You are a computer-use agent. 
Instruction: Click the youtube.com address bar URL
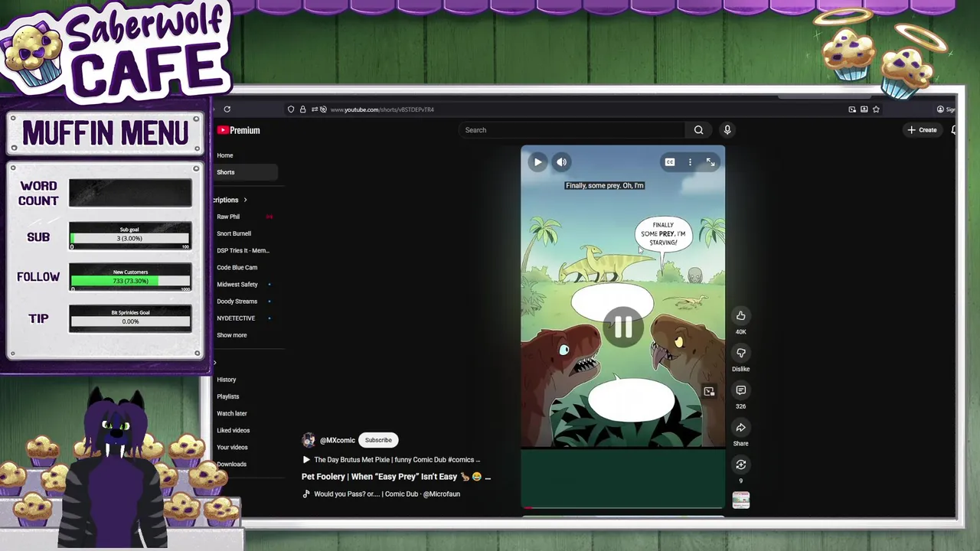pyautogui.click(x=381, y=109)
